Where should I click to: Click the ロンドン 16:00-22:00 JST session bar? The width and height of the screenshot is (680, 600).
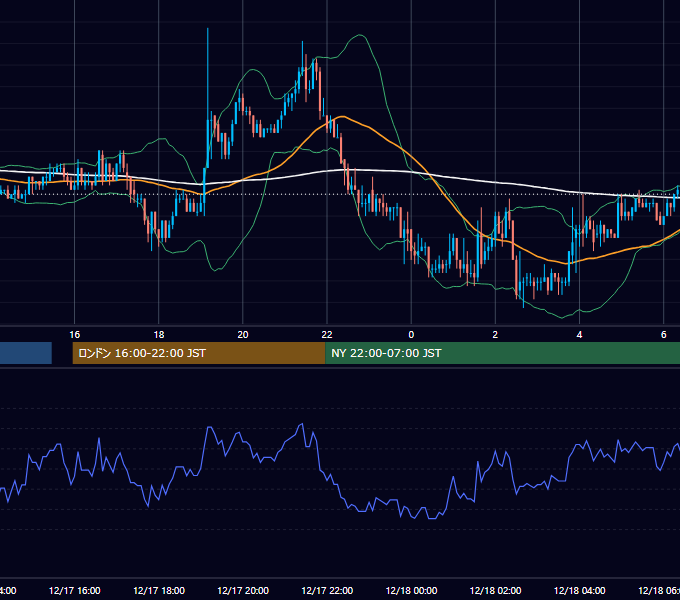(199, 353)
